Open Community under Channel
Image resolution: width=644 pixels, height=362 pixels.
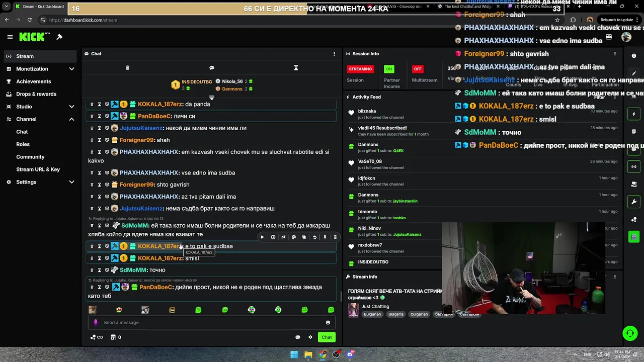pos(30,157)
